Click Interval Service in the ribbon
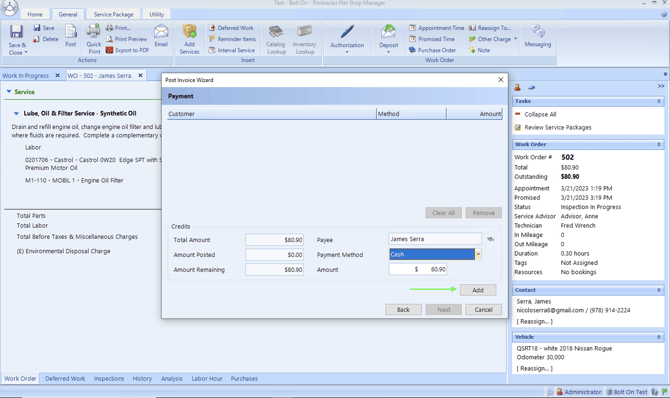 (232, 50)
